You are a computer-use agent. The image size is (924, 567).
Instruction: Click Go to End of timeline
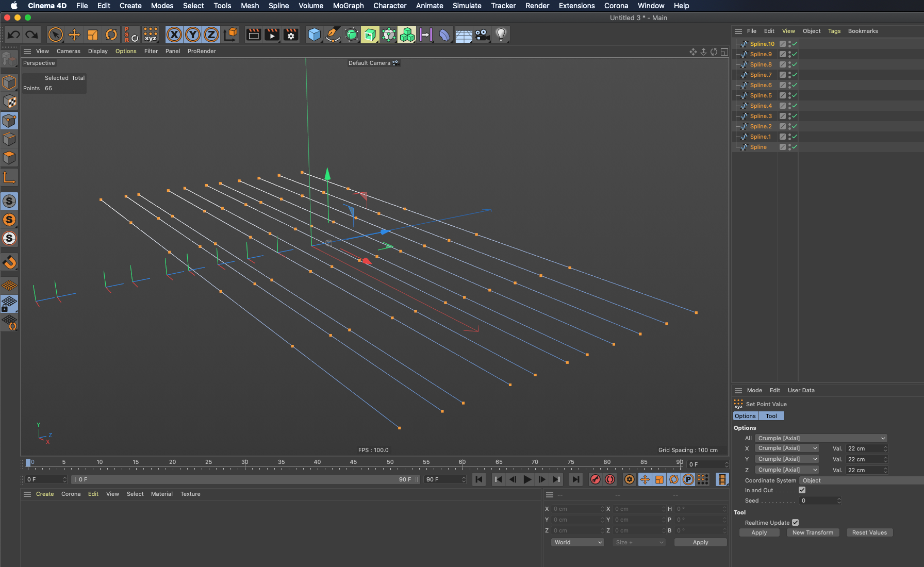click(x=575, y=479)
